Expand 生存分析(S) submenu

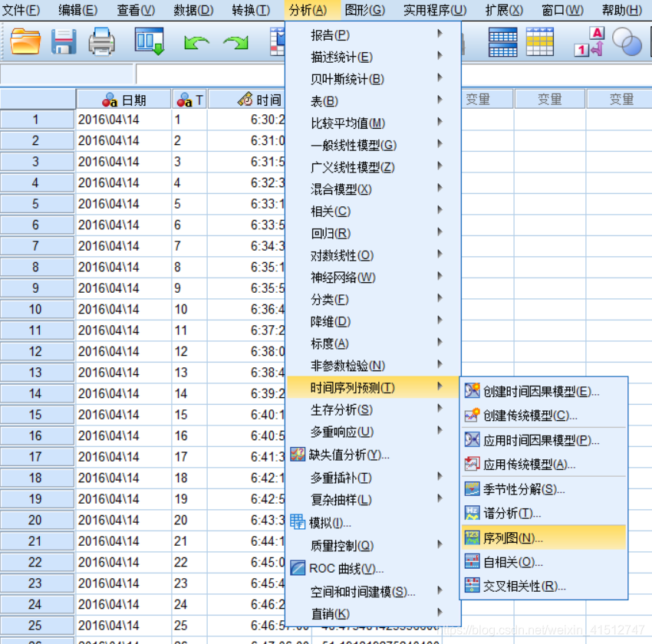pyautogui.click(x=374, y=409)
